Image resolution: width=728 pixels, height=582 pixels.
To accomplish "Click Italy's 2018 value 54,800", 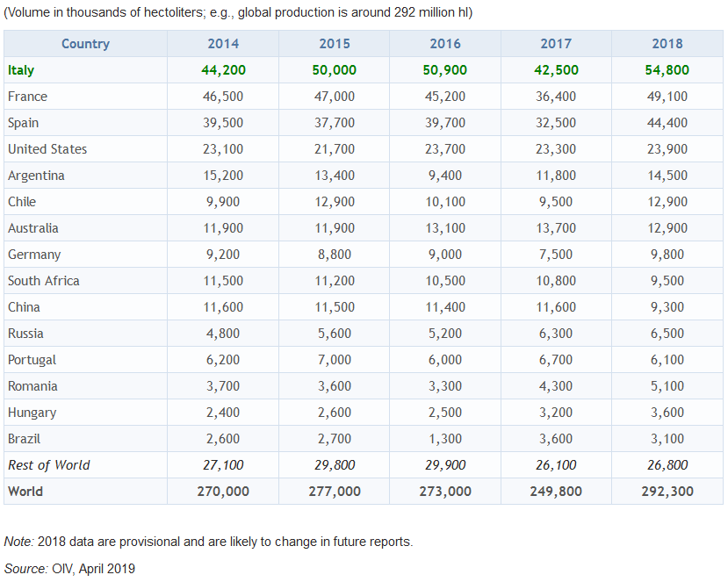I will [x=667, y=70].
